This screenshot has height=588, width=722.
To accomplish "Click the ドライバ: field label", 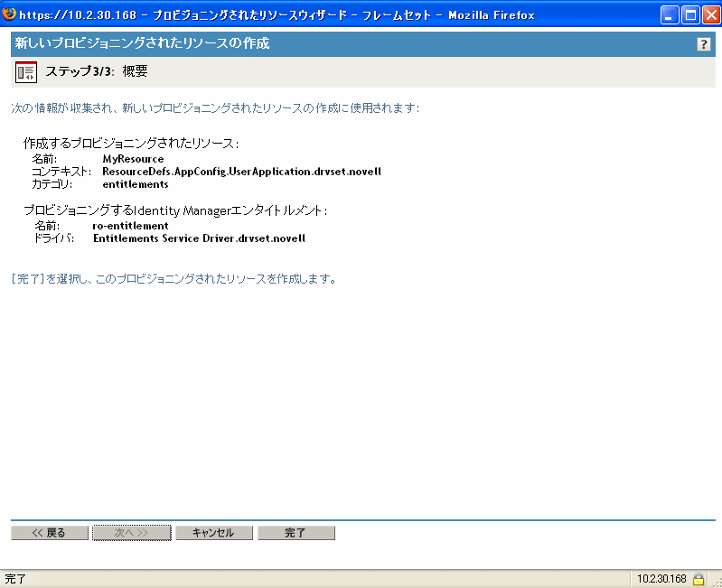I will point(54,238).
